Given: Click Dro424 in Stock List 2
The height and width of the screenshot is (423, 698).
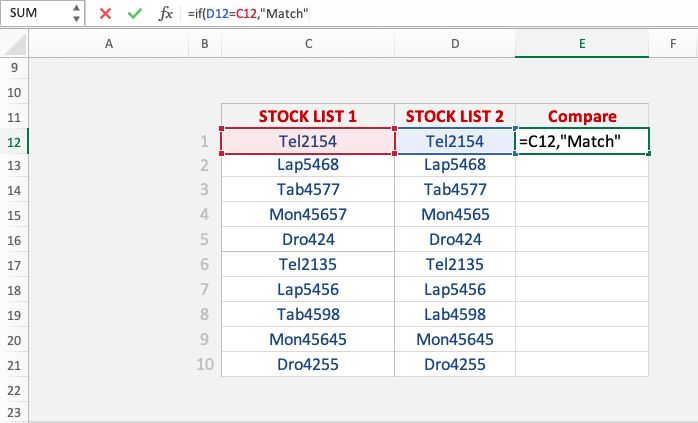Looking at the screenshot, I should (455, 240).
